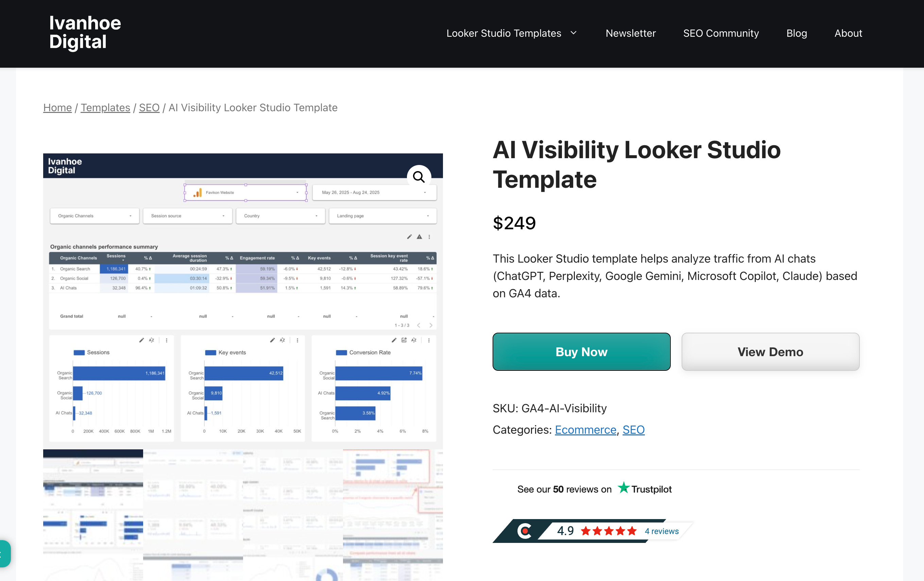Open the Looker Studio Templates menu
This screenshot has width=924, height=581.
point(503,33)
